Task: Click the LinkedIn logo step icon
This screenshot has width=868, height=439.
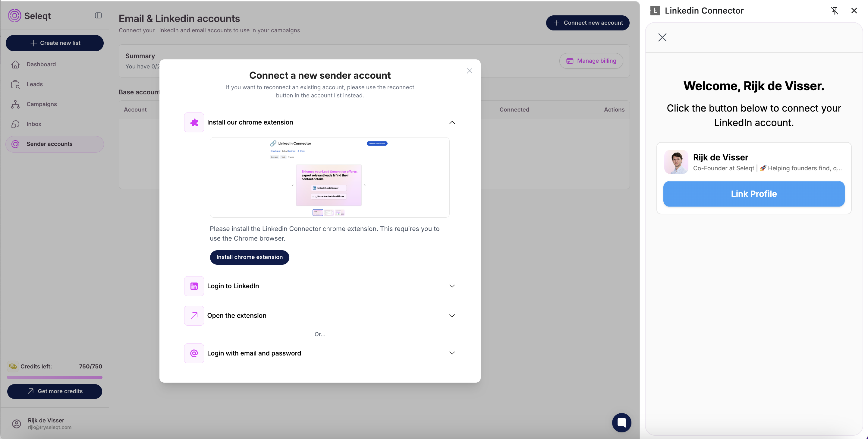Action: pos(194,286)
